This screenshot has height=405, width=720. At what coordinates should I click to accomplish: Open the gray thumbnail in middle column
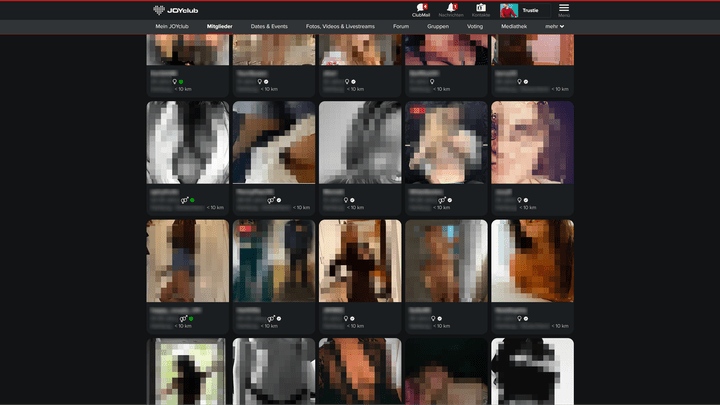(x=360, y=143)
